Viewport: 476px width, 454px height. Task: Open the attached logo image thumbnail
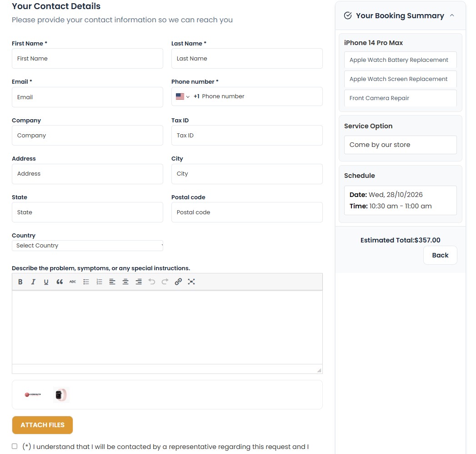click(x=33, y=395)
